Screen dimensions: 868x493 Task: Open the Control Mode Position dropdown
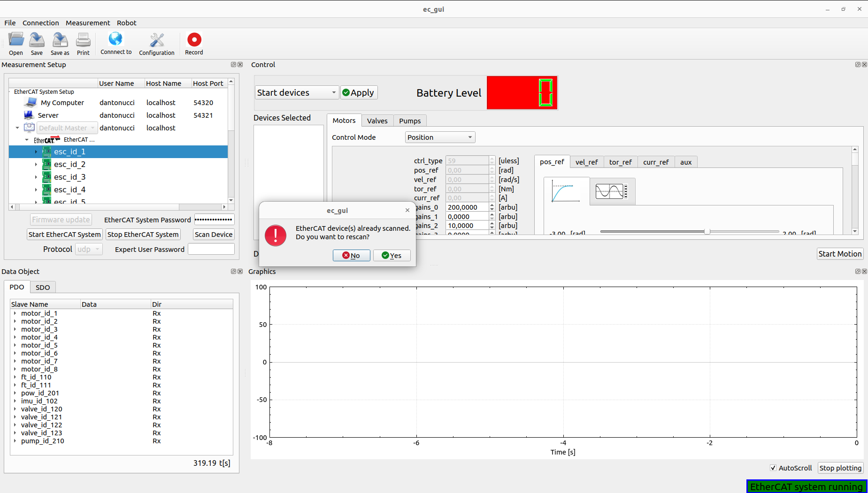point(440,137)
